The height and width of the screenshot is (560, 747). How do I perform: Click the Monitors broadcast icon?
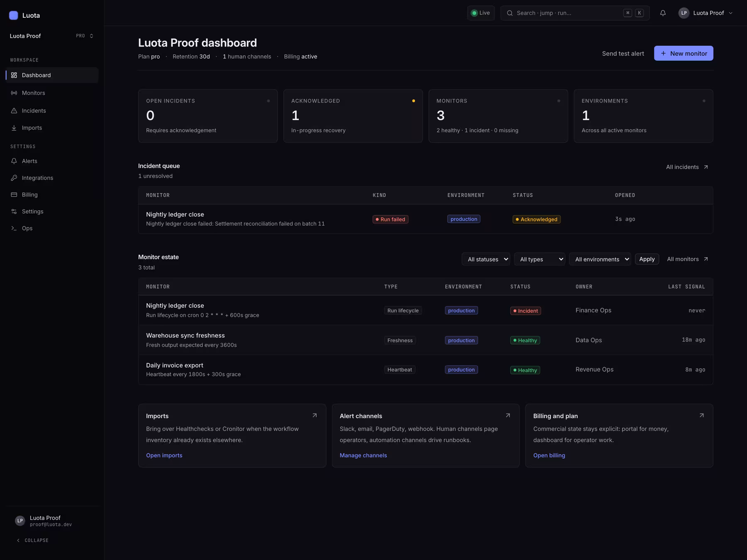coord(14,93)
